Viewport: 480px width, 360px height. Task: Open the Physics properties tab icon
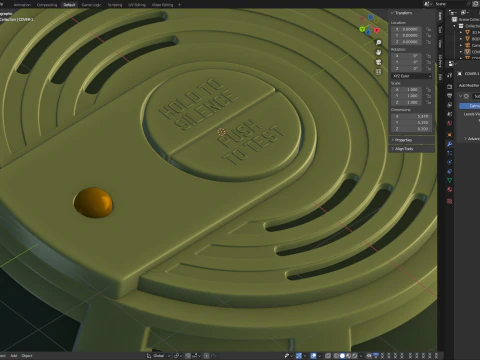(449, 162)
